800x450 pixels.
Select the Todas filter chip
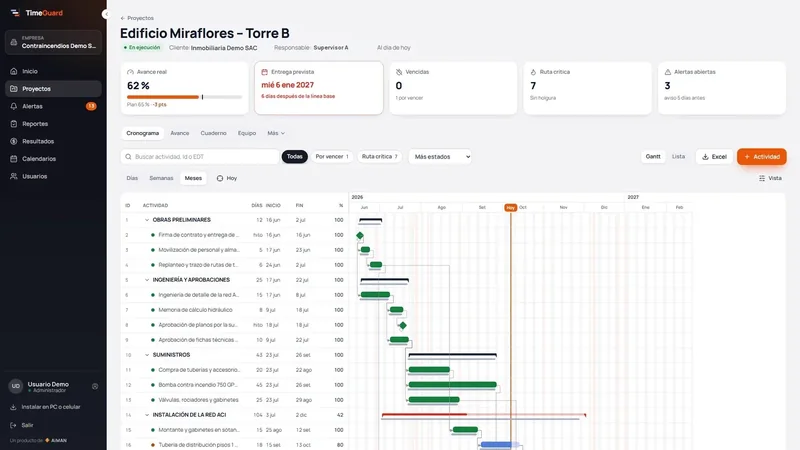coord(294,157)
